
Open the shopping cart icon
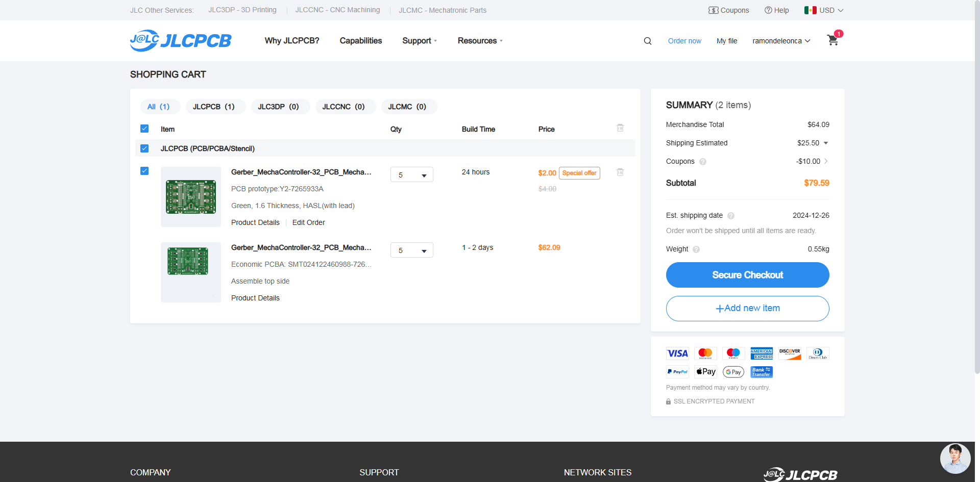coord(833,40)
